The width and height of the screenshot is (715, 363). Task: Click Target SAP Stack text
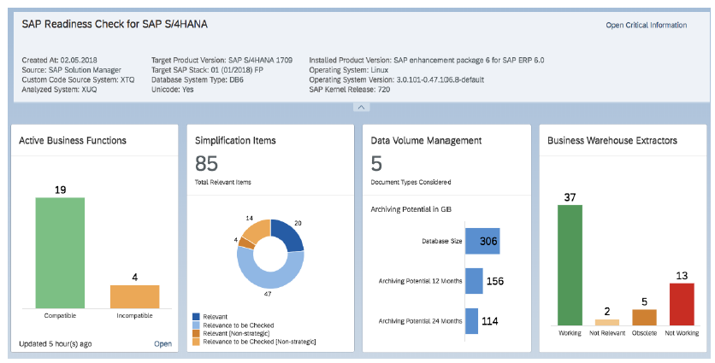207,70
